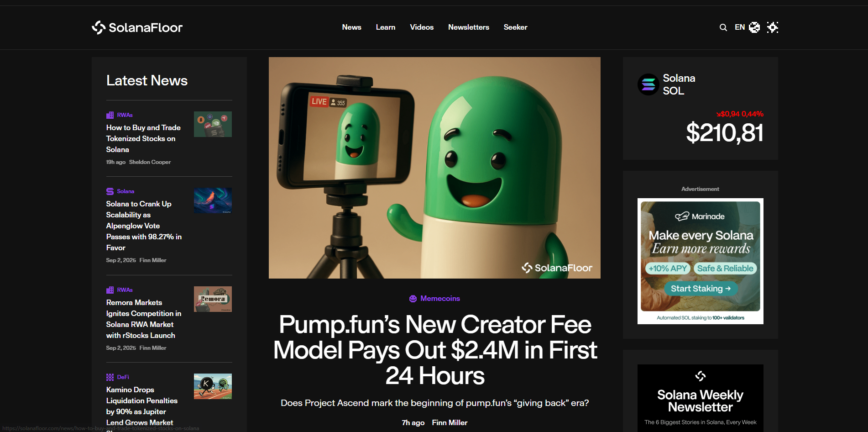
Task: Open the News menu item
Action: [x=351, y=27]
